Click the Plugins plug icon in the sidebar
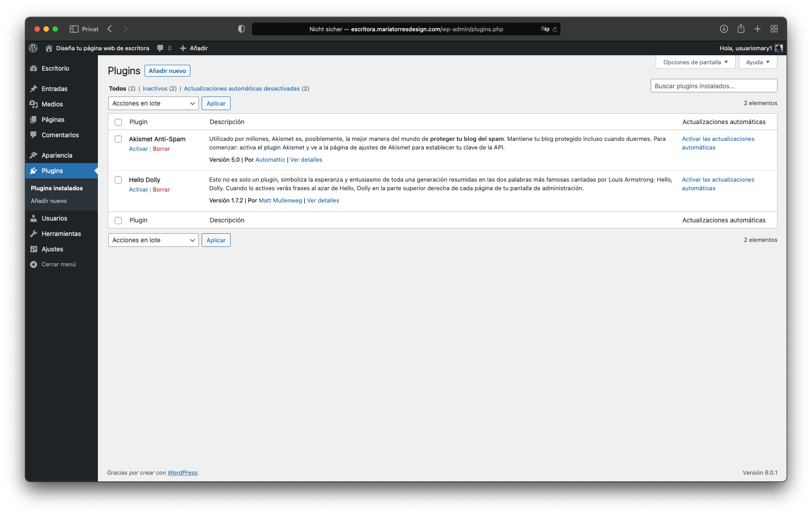812x515 pixels. coord(34,171)
